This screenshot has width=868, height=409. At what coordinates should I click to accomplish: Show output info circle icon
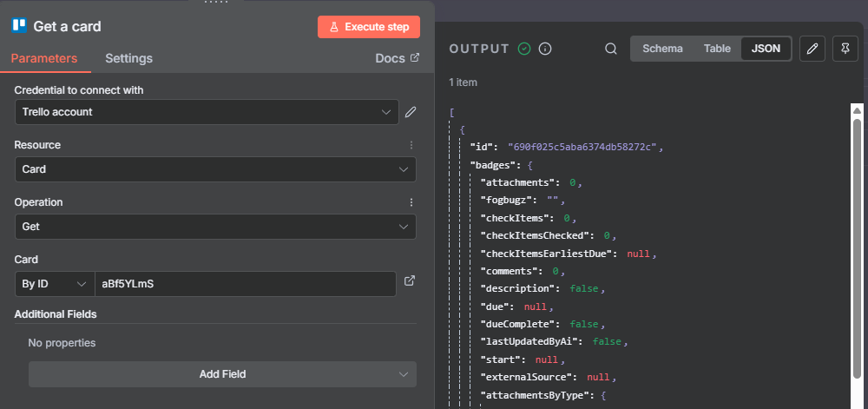pos(545,49)
